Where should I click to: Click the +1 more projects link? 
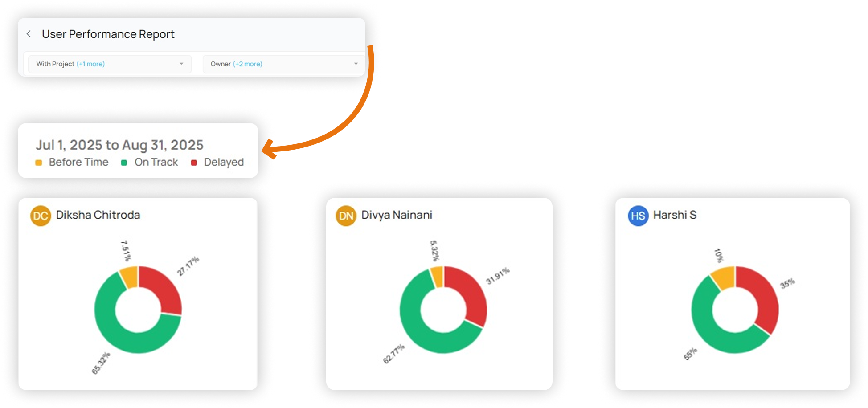(x=90, y=64)
